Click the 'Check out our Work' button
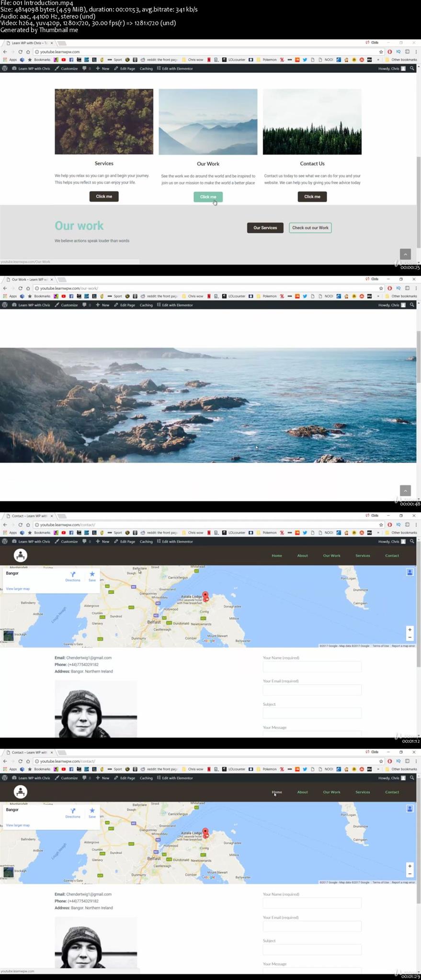This screenshot has height=980, width=421. coord(310,228)
